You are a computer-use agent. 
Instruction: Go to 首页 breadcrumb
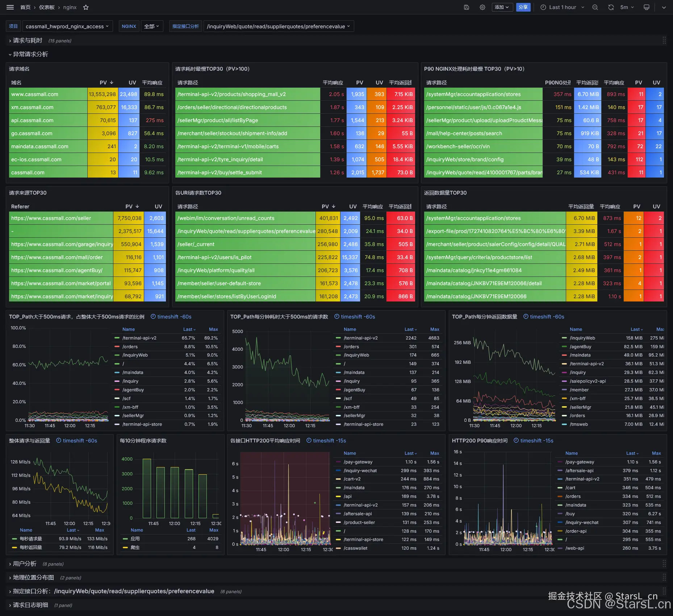pyautogui.click(x=25, y=7)
